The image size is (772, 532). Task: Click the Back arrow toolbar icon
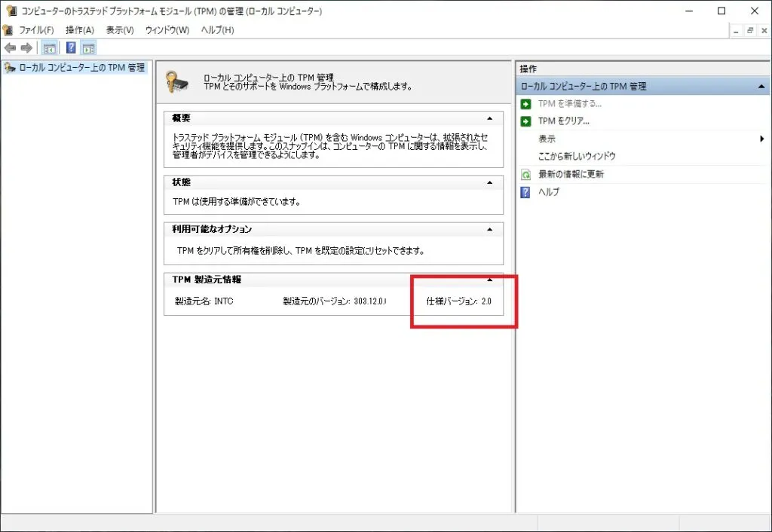point(10,47)
